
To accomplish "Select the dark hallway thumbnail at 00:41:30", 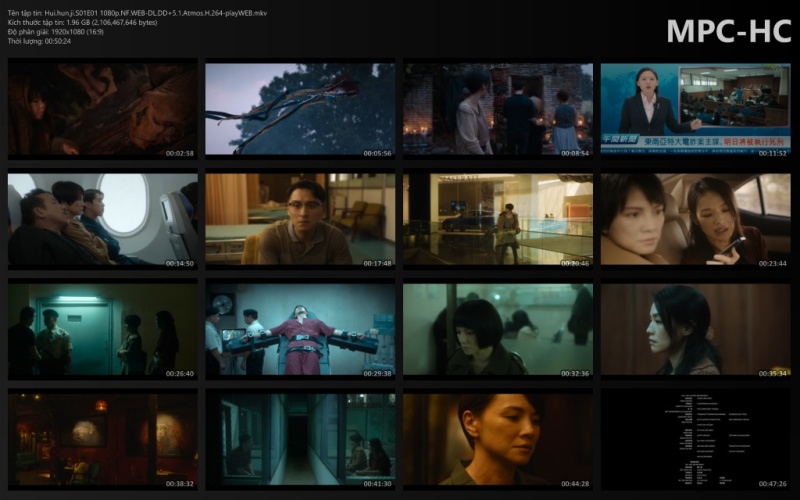I will coord(300,437).
